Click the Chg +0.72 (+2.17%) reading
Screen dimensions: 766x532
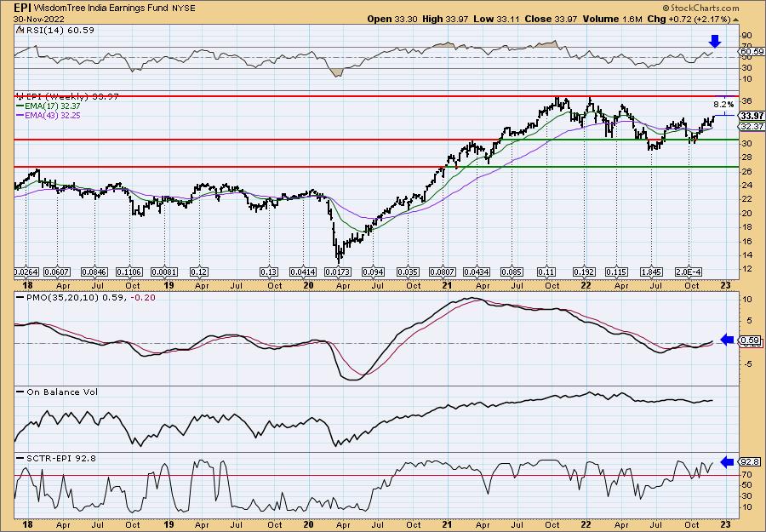tap(689, 19)
